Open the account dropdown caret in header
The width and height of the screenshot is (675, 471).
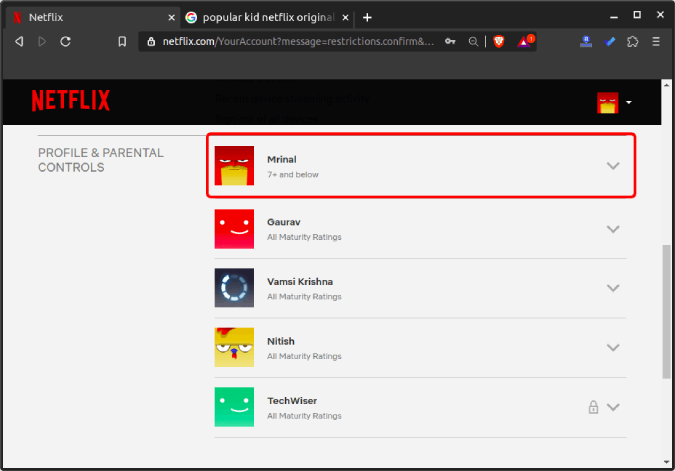[x=629, y=102]
